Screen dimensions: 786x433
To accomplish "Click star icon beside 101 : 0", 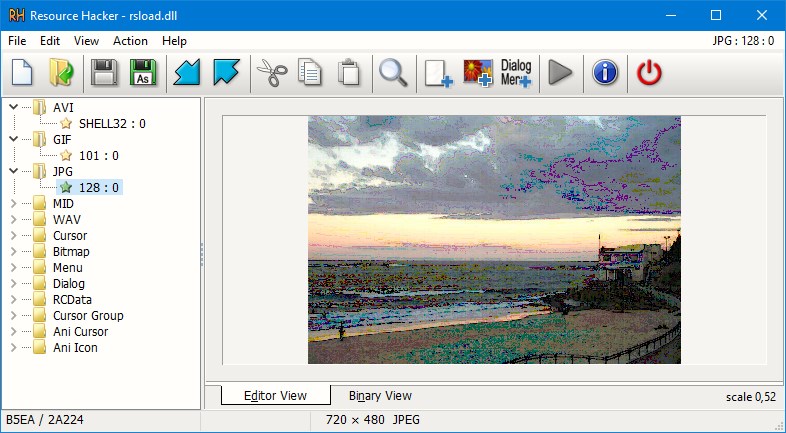I will pyautogui.click(x=66, y=155).
